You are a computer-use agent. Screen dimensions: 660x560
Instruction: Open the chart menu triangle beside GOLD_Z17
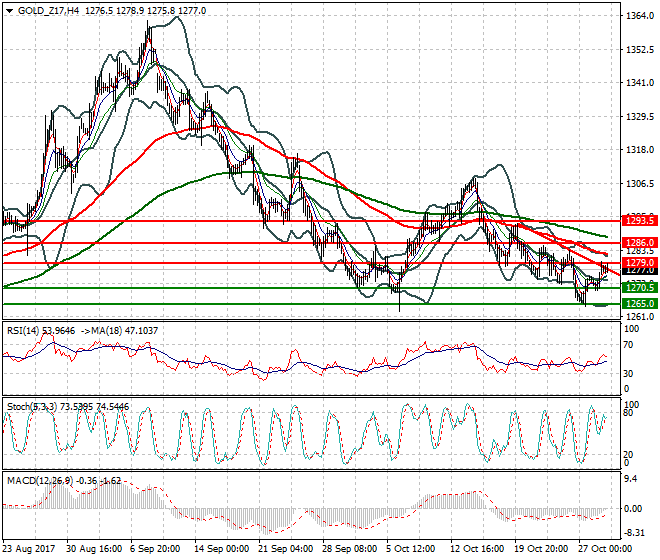coord(10,11)
